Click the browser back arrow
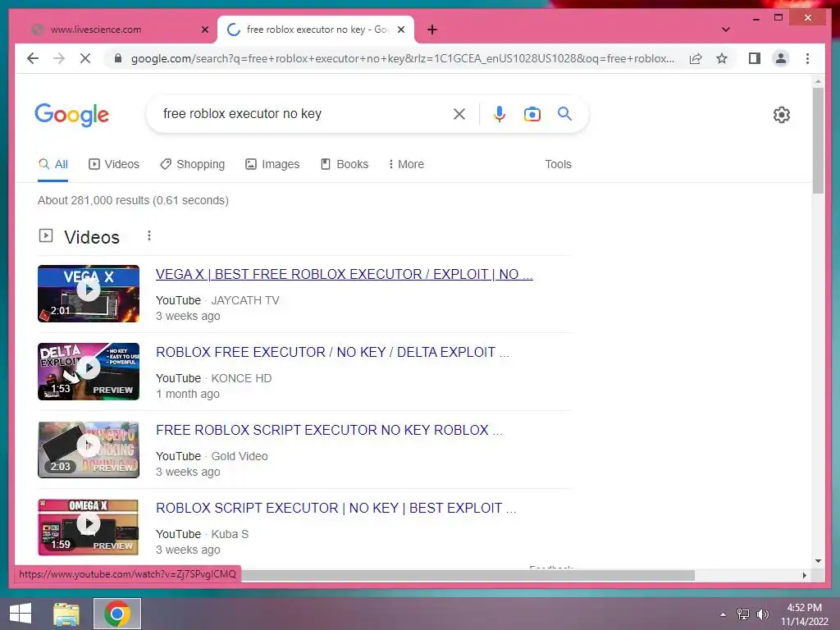The height and width of the screenshot is (630, 840). [33, 58]
